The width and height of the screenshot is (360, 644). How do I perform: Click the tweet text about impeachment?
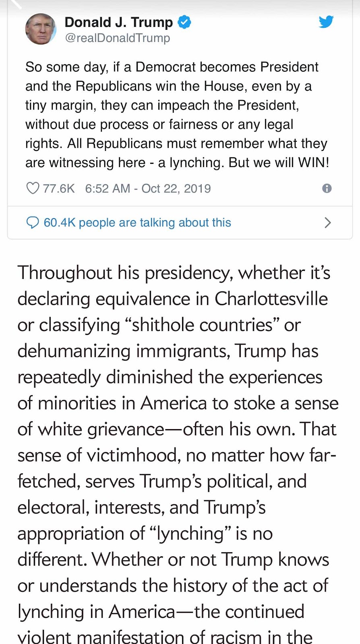pos(177,115)
